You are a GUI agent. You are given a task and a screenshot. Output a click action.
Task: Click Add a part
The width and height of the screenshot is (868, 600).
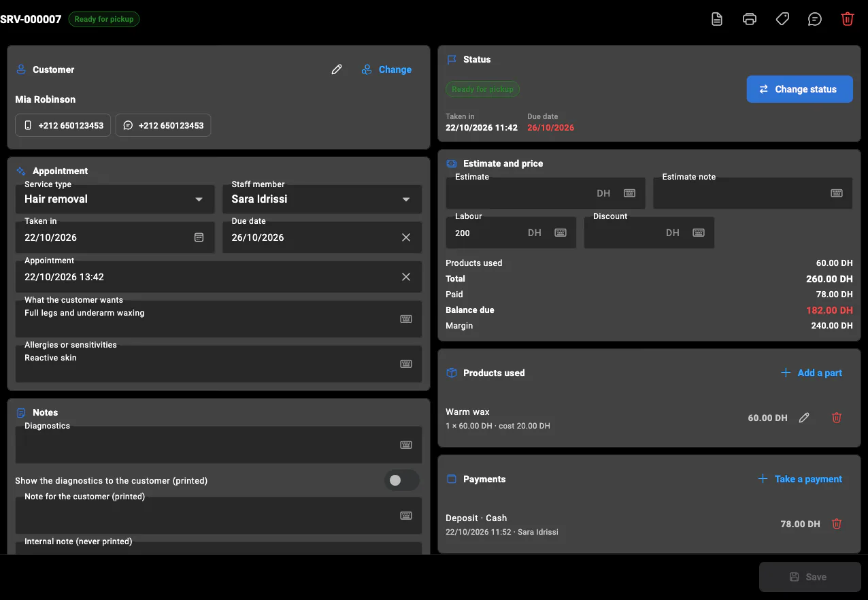pyautogui.click(x=812, y=373)
